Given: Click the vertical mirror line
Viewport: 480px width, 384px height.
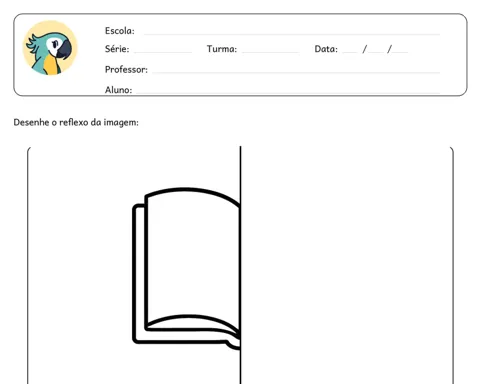Looking at the screenshot, I should point(240,265).
